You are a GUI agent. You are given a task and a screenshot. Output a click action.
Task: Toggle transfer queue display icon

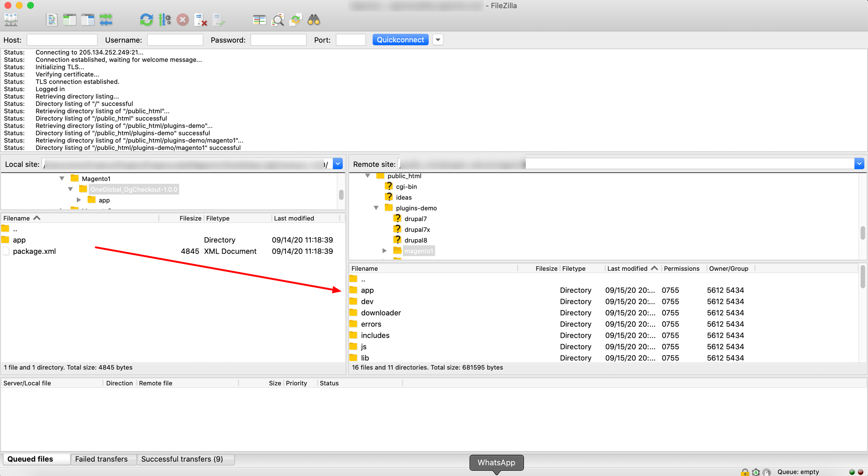coord(106,20)
